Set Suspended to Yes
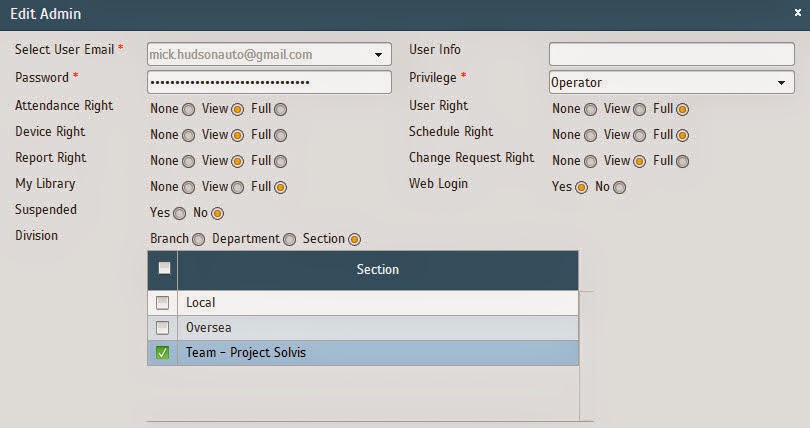This screenshot has height=428, width=810. (x=180, y=213)
